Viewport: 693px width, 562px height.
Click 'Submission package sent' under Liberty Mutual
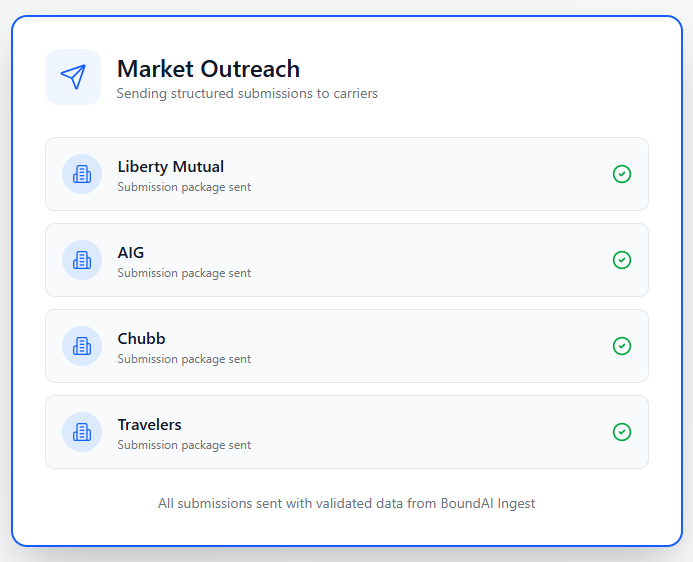(x=184, y=187)
